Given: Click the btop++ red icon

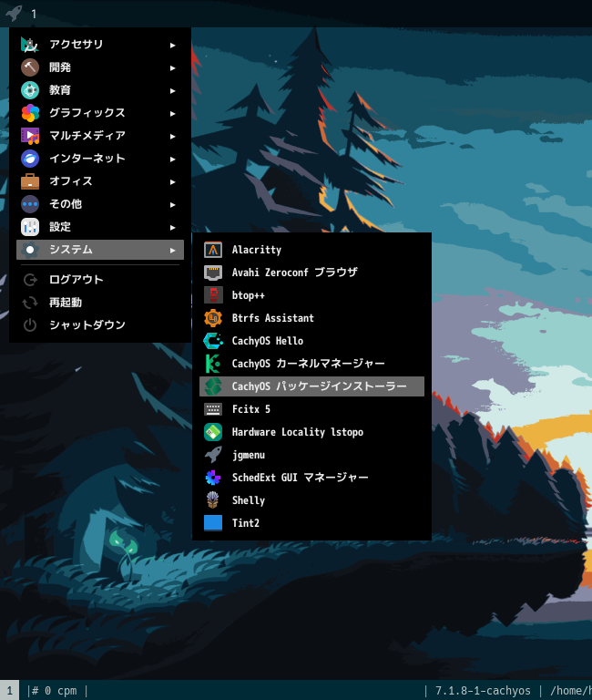Looking at the screenshot, I should 213,295.
